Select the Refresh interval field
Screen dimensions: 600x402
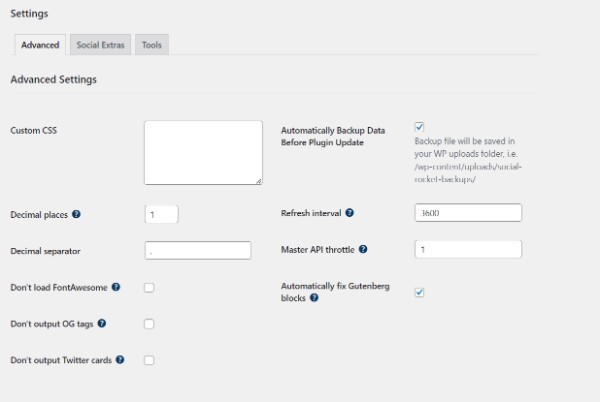pyautogui.click(x=468, y=213)
